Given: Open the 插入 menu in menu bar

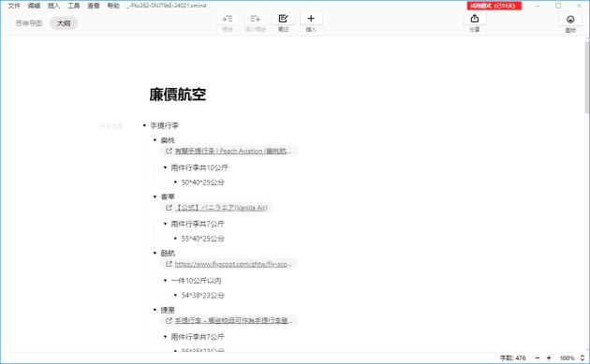Looking at the screenshot, I should click(53, 6).
